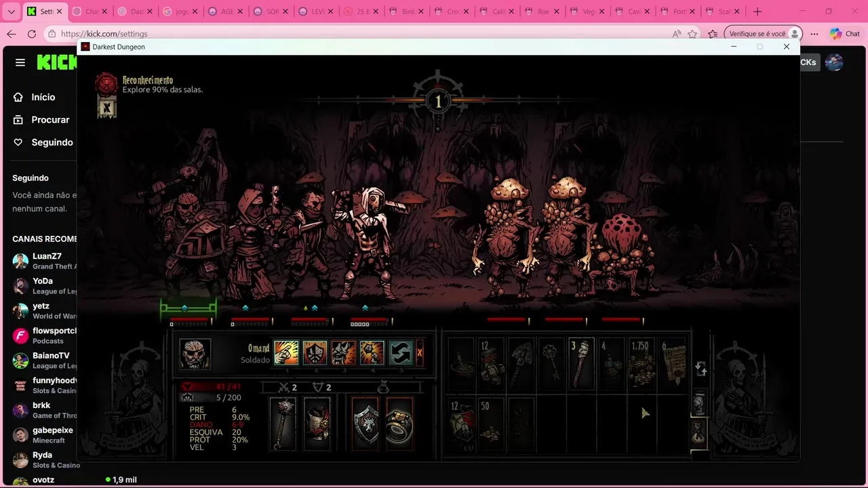Click the trinket pouch icon

point(383,387)
